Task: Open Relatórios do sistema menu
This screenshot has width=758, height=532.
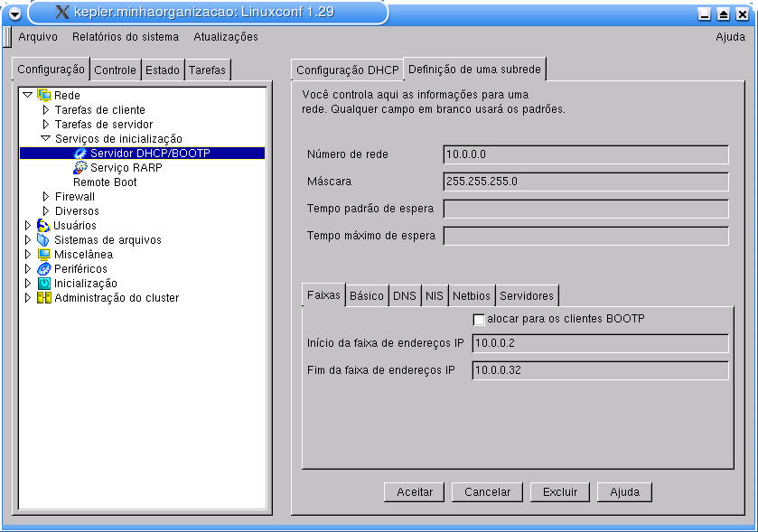Action: [126, 37]
